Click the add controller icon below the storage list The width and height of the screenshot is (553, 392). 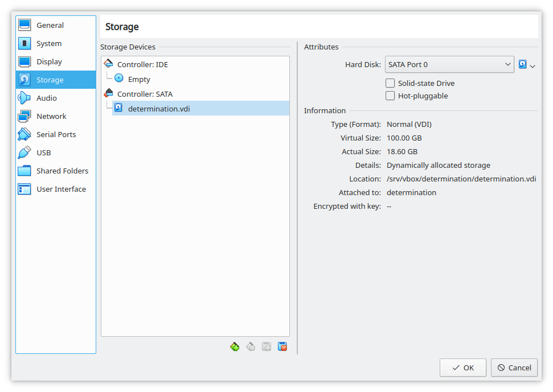(x=235, y=346)
